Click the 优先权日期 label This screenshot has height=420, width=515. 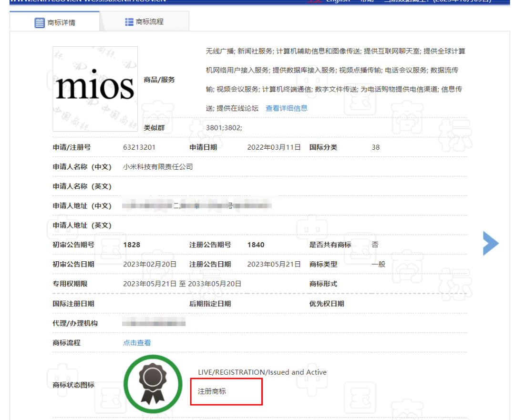pos(327,304)
